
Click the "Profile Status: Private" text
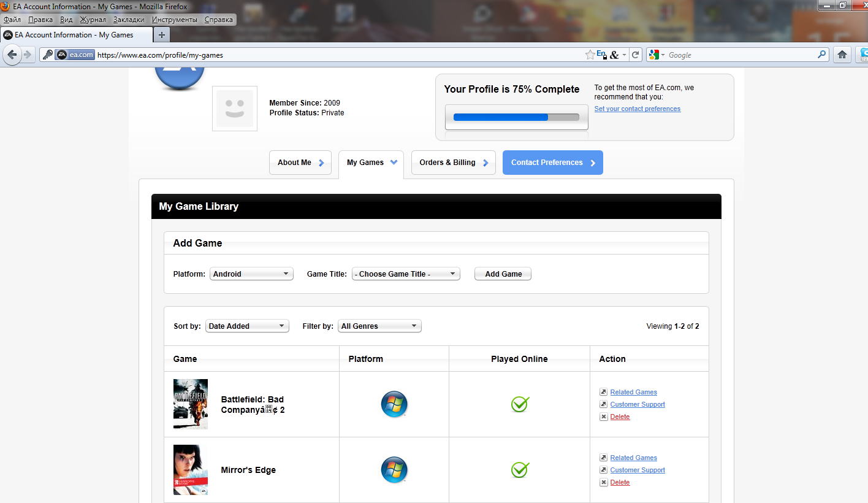[x=307, y=113]
